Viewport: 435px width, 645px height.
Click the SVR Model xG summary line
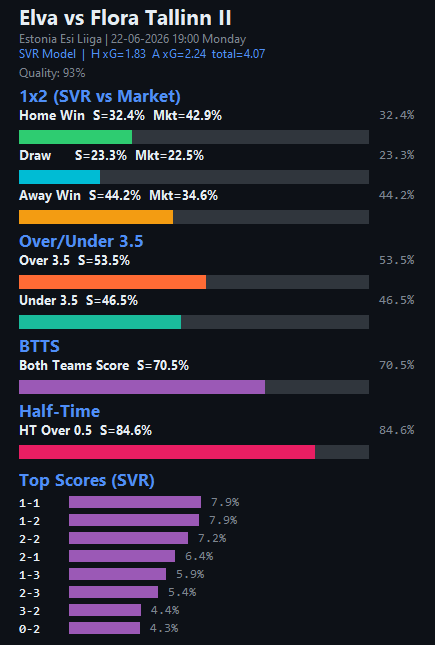pyautogui.click(x=142, y=54)
